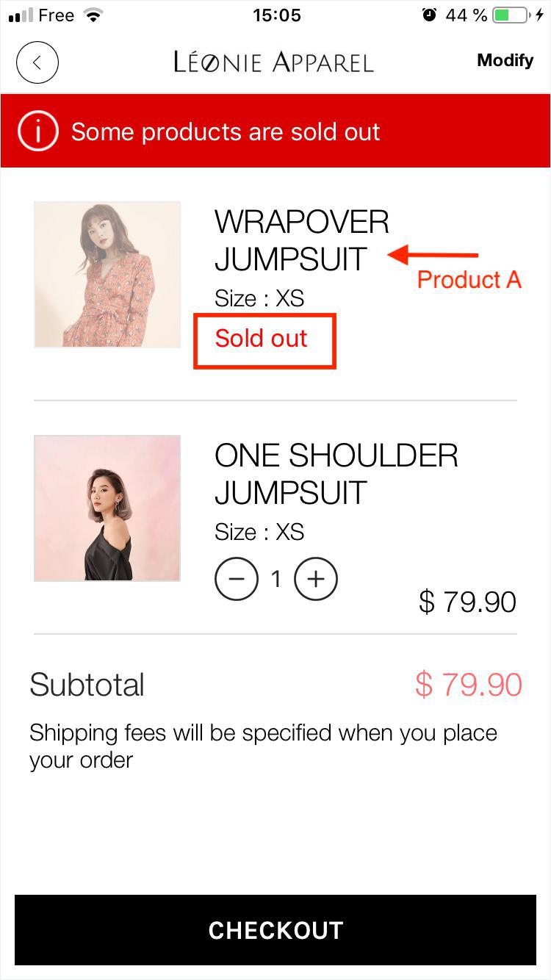Tap the alarm clock status icon
Screen dimensions: 551x980
click(429, 15)
